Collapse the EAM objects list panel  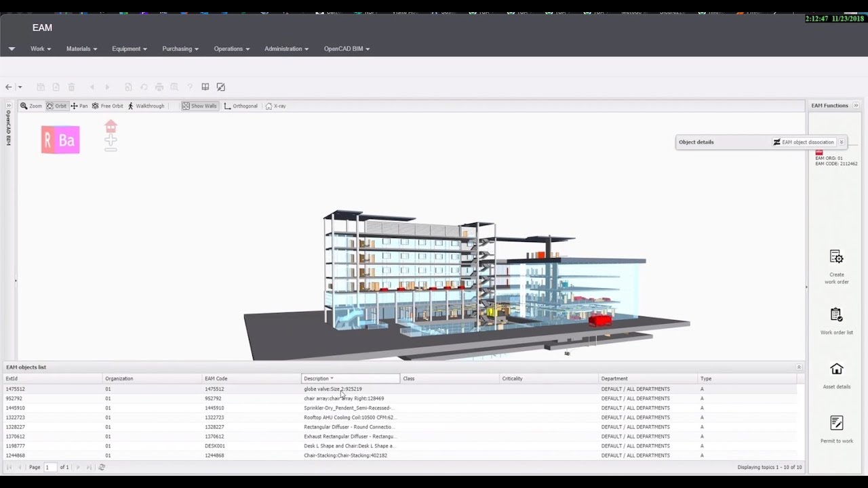pyautogui.click(x=799, y=367)
